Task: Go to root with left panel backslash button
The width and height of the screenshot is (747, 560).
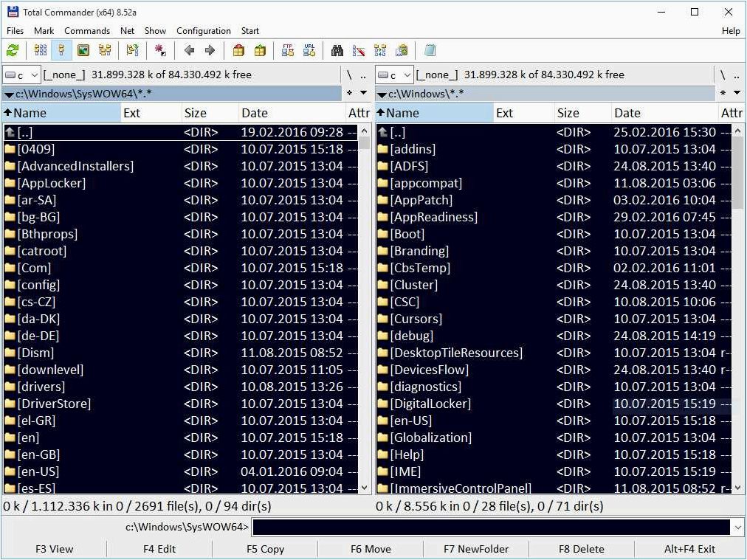Action: coord(349,75)
